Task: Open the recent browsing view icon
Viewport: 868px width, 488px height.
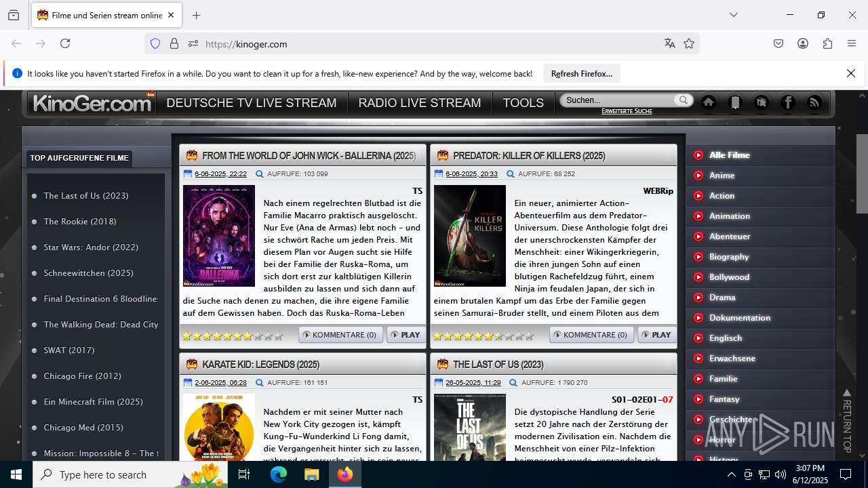Action: [14, 15]
